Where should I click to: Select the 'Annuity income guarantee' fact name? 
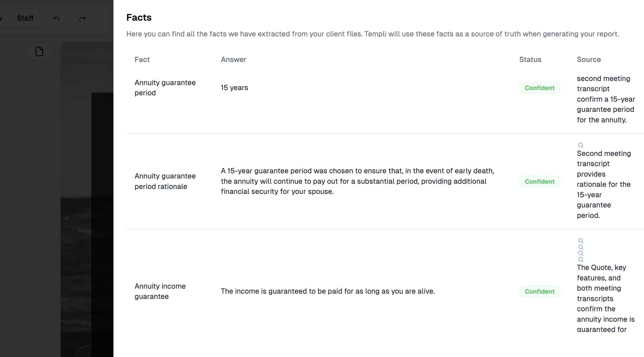(160, 291)
